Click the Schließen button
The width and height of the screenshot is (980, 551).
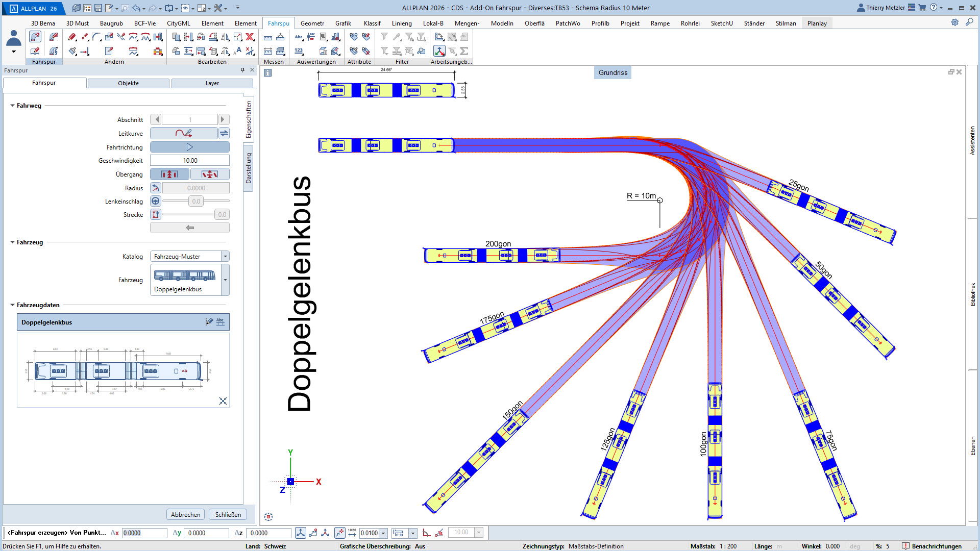[228, 514]
